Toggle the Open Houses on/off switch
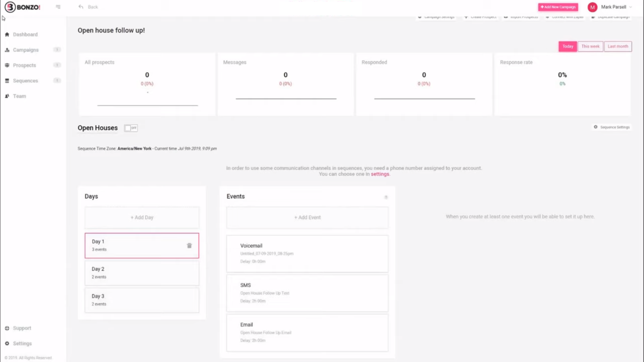Screen dimensions: 644x362 pyautogui.click(x=131, y=128)
